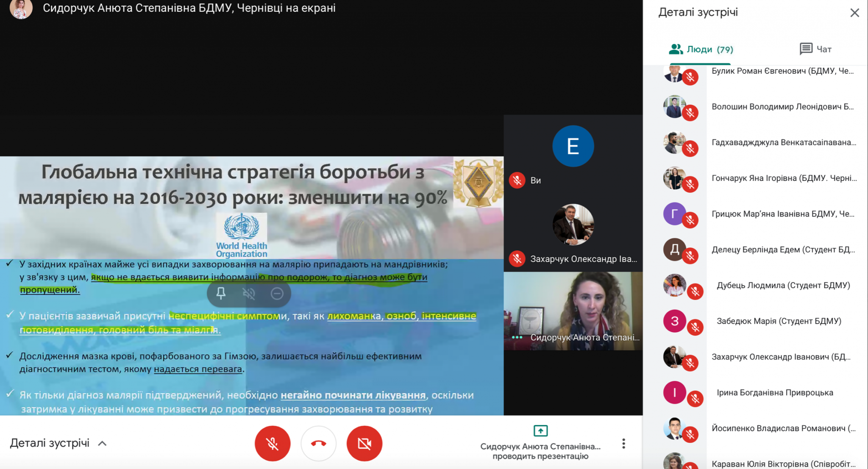The width and height of the screenshot is (868, 469).
Task: Click the presentation screen-share icon
Action: click(540, 431)
